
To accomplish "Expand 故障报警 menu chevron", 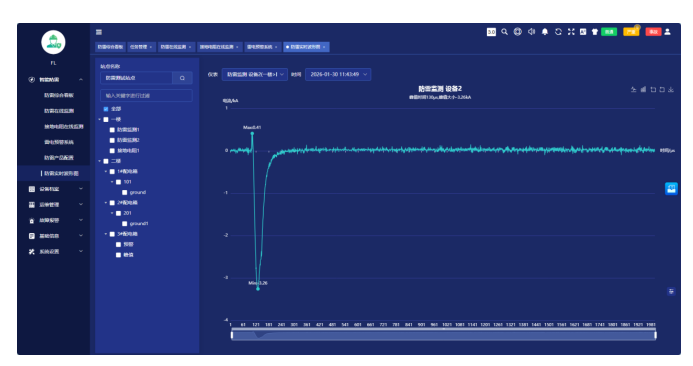I will click(x=81, y=220).
